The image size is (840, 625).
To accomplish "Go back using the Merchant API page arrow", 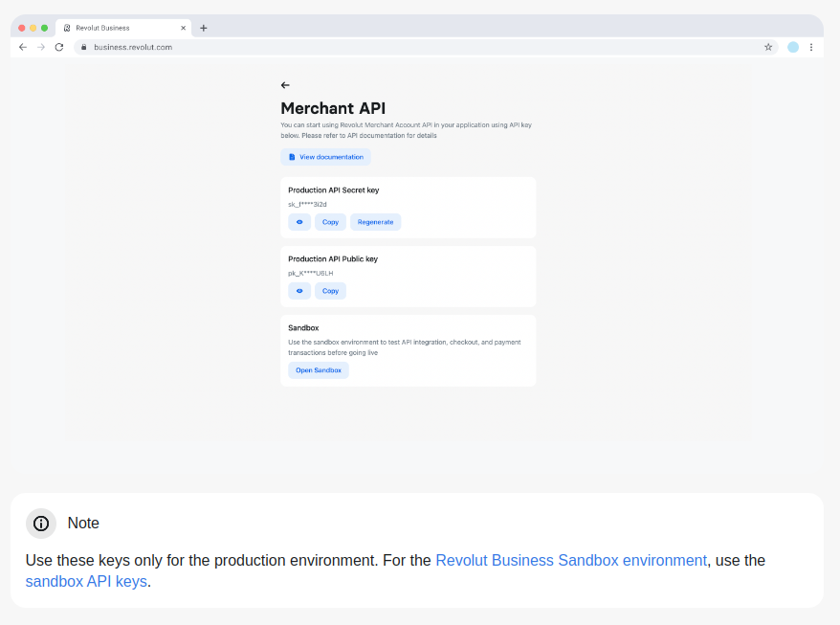I will tap(285, 85).
